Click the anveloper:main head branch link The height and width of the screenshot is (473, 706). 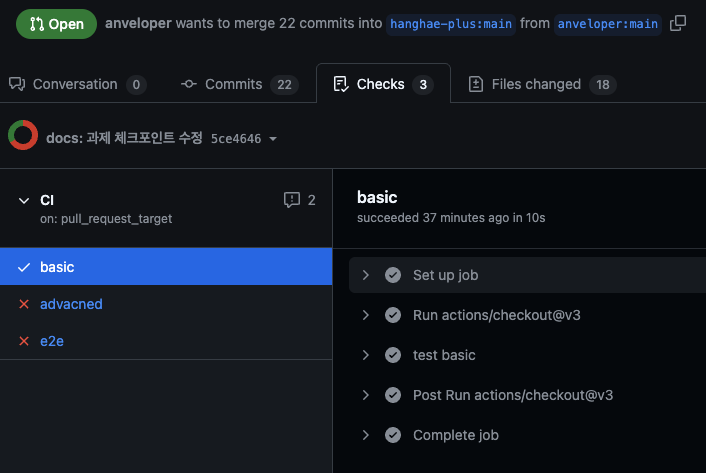(607, 23)
